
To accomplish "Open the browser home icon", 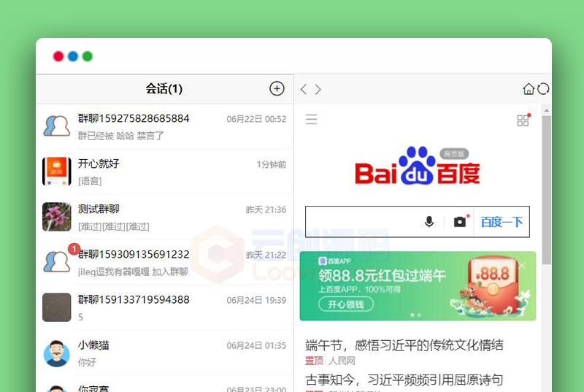I will pyautogui.click(x=529, y=89).
